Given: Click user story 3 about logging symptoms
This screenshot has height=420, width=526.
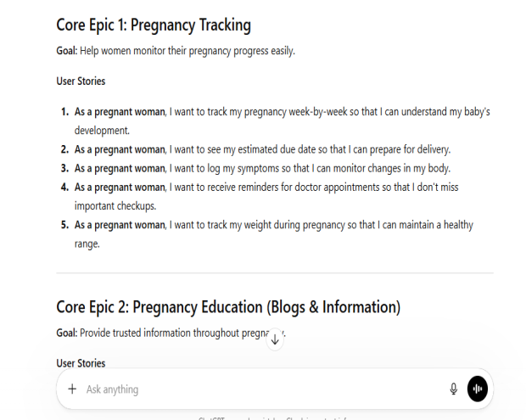Looking at the screenshot, I should pyautogui.click(x=263, y=167).
